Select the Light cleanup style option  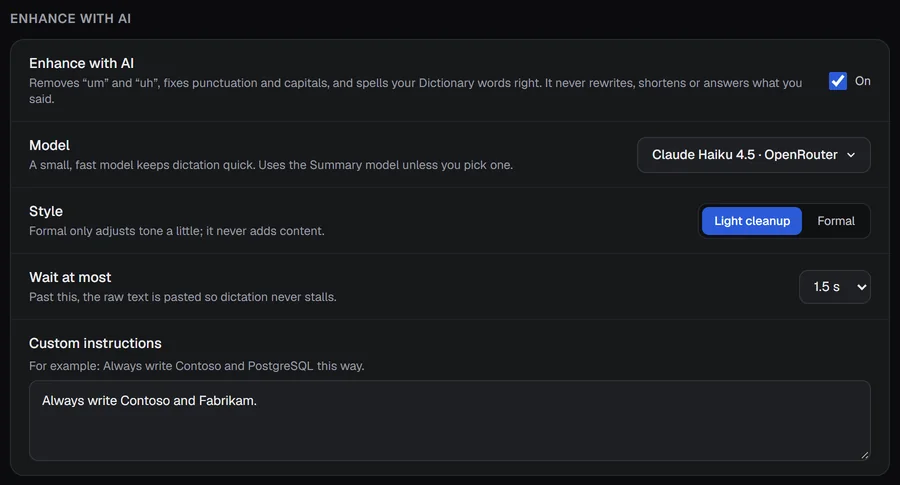[752, 221]
